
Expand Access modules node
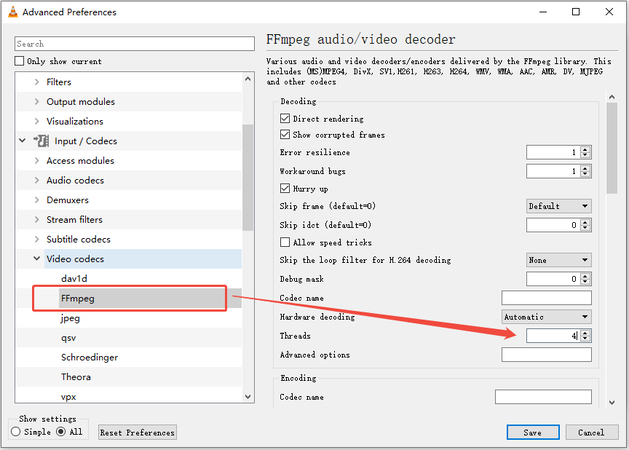click(37, 160)
